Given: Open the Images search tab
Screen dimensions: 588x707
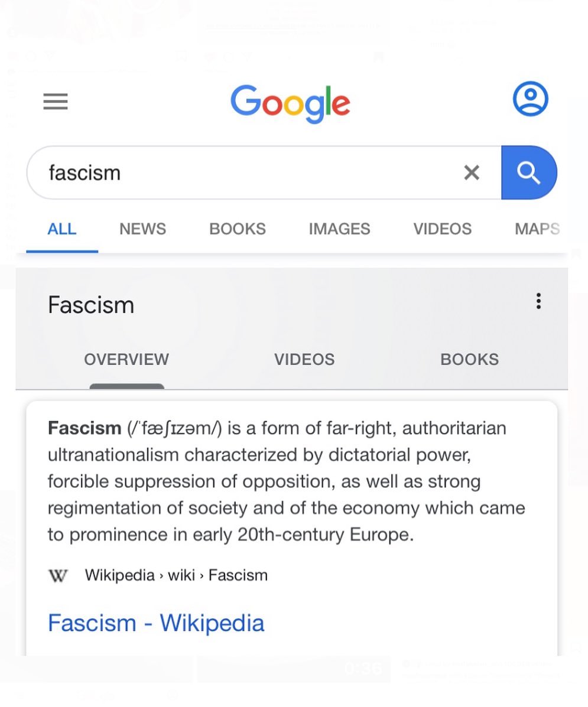Looking at the screenshot, I should [x=339, y=229].
